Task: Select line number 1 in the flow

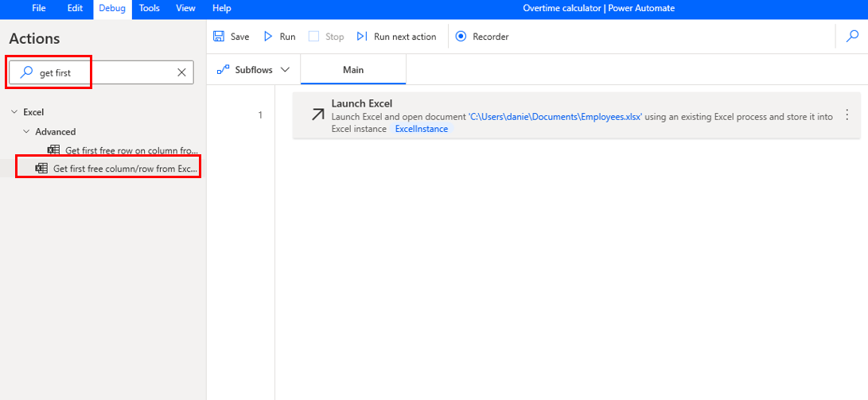Action: point(260,115)
